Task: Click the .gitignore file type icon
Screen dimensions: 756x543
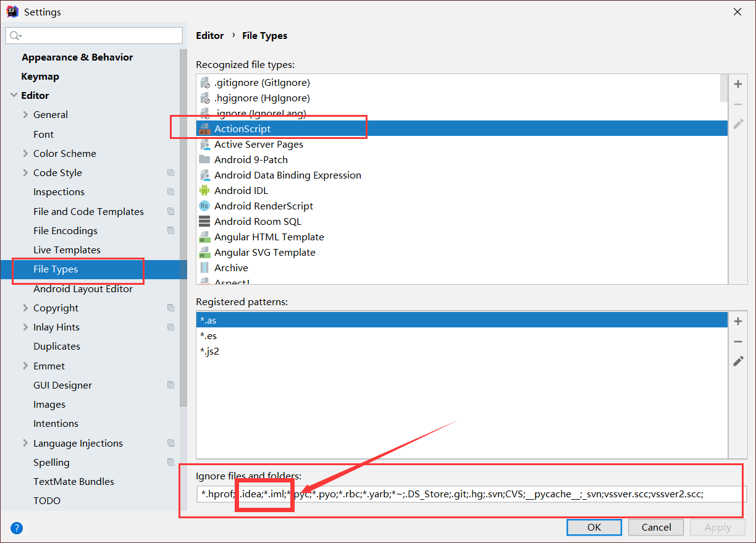Action: click(x=204, y=83)
